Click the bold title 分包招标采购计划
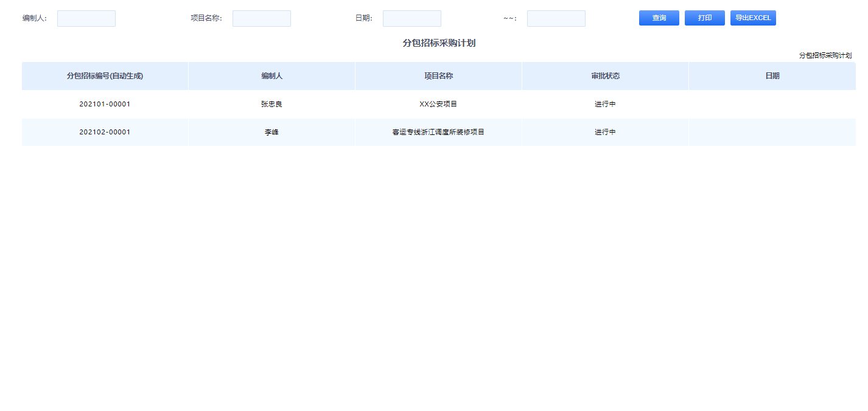 439,43
